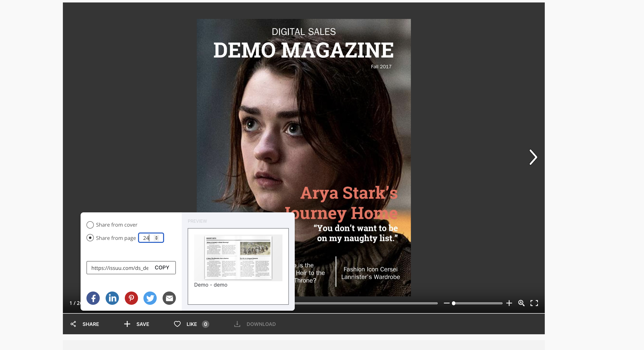The width and height of the screenshot is (644, 350).
Task: Select the Share from page option
Action: [90, 238]
